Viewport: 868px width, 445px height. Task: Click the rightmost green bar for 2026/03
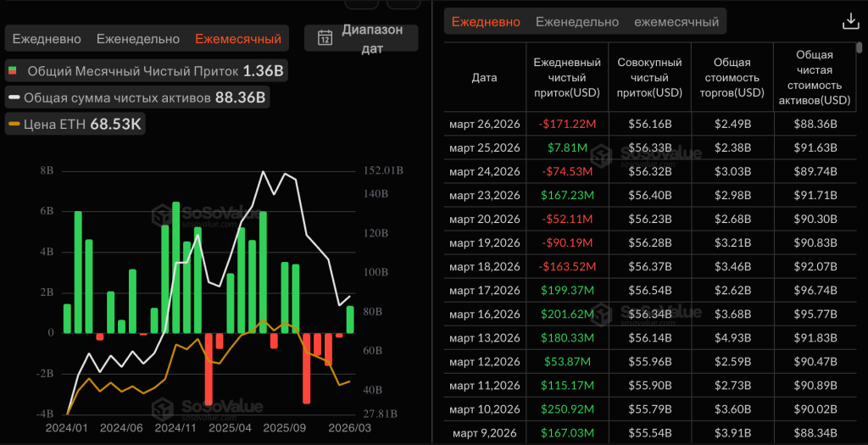351,319
